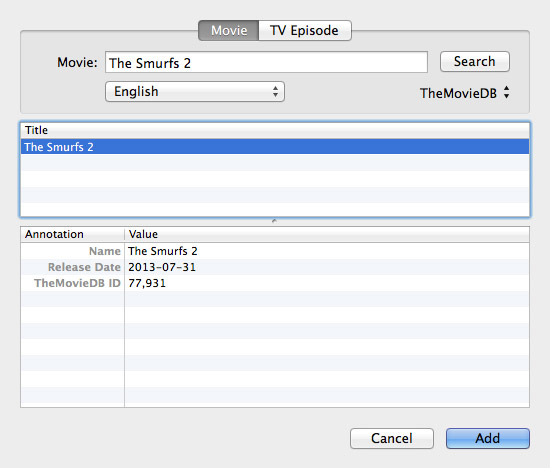The height and width of the screenshot is (468, 550).
Task: Select The Smurfs 2 result row
Action: [x=275, y=147]
